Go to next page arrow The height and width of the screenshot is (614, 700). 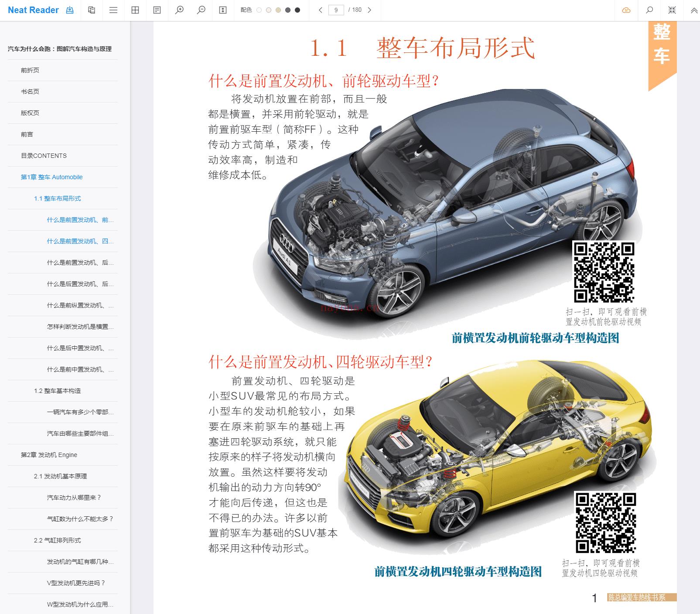coord(369,10)
